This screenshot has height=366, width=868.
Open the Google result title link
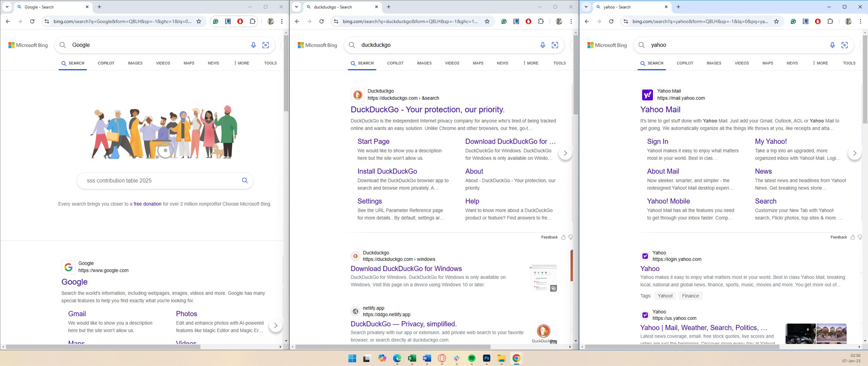coord(74,282)
